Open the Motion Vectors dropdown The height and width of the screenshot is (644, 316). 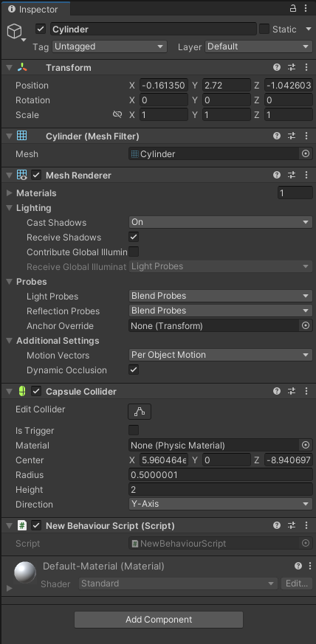(x=221, y=355)
